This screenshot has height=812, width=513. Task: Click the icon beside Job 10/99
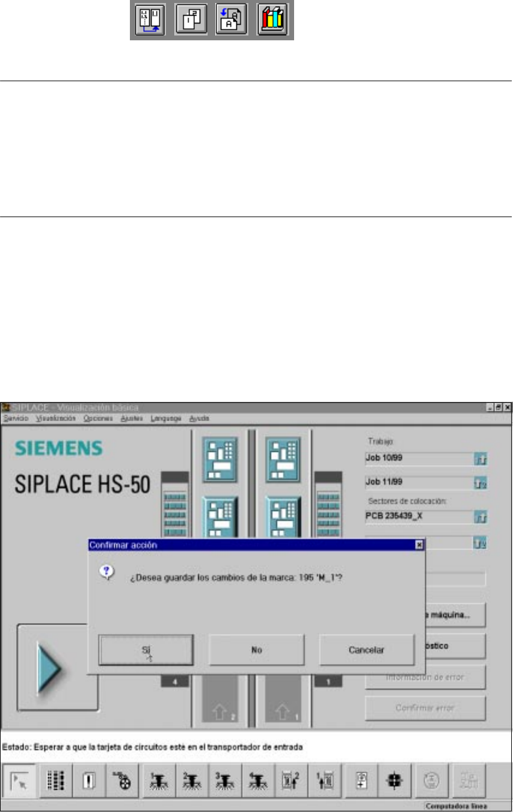(482, 460)
